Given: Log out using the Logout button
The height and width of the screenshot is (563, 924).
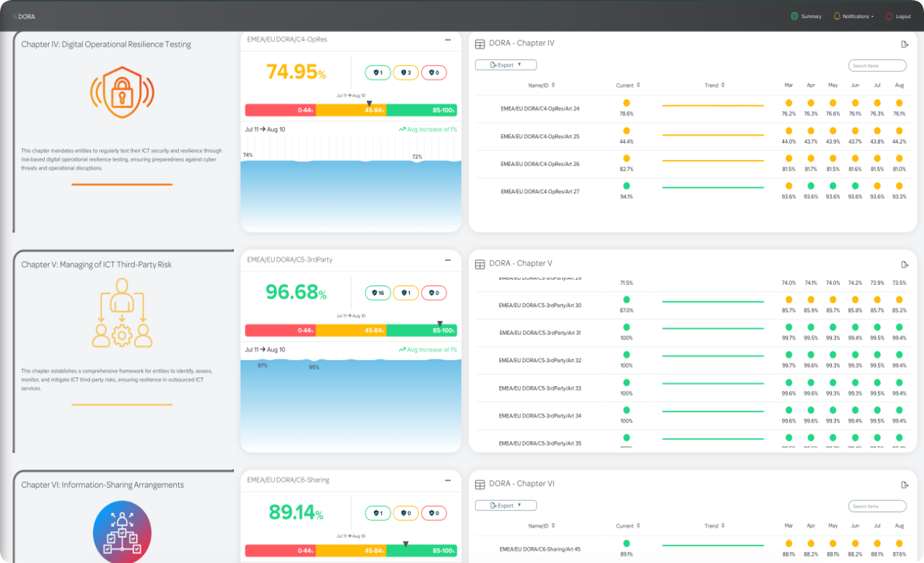Looking at the screenshot, I should point(898,16).
